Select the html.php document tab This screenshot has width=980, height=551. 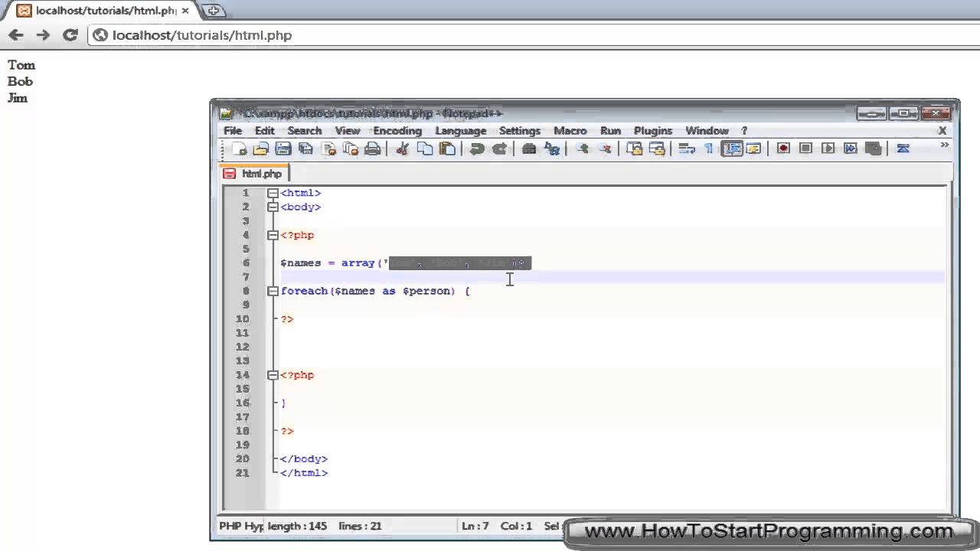254,174
